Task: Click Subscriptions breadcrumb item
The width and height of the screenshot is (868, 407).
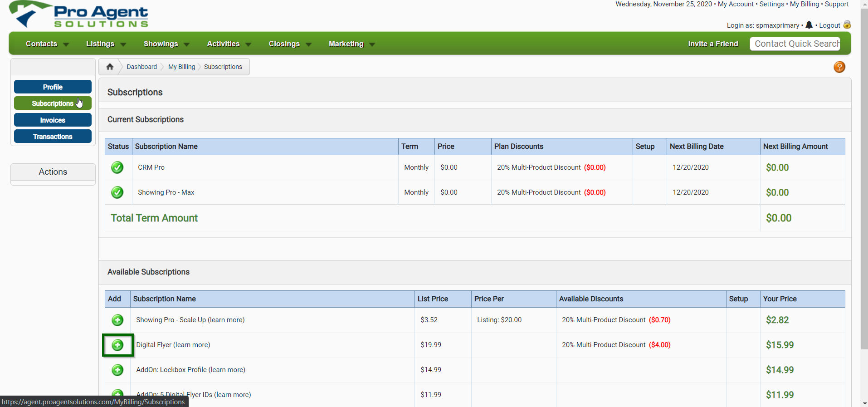Action: [x=223, y=67]
